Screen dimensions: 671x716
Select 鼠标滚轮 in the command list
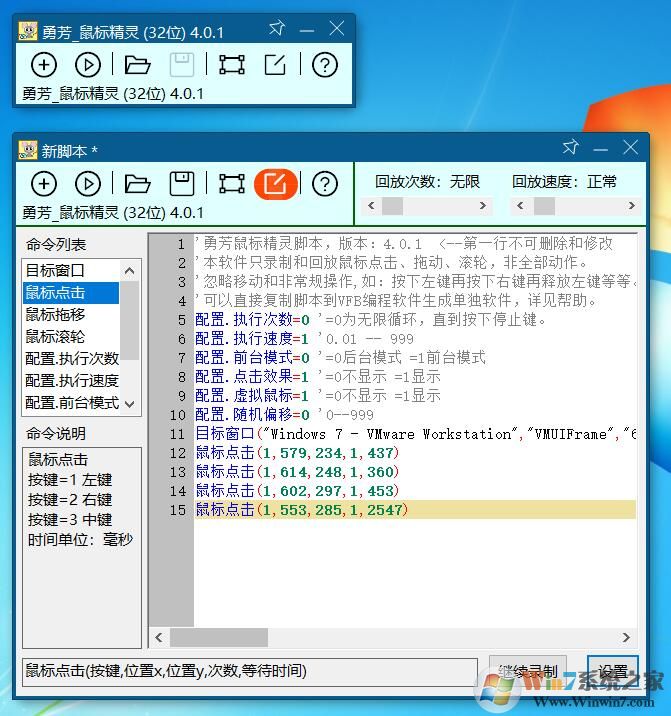[x=71, y=337]
